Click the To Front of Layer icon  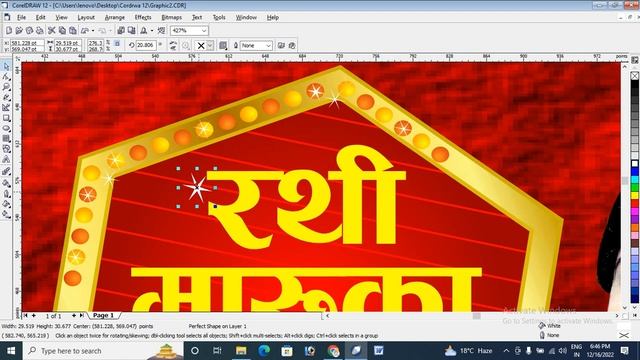[x=281, y=46]
